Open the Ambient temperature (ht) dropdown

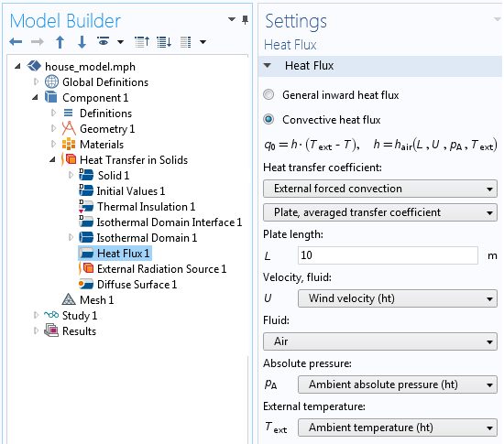pos(398,428)
